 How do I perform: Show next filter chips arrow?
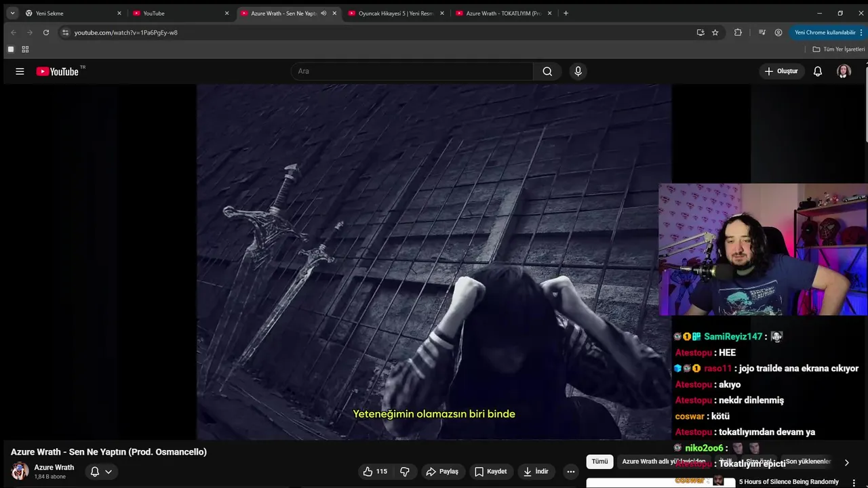[x=846, y=462]
